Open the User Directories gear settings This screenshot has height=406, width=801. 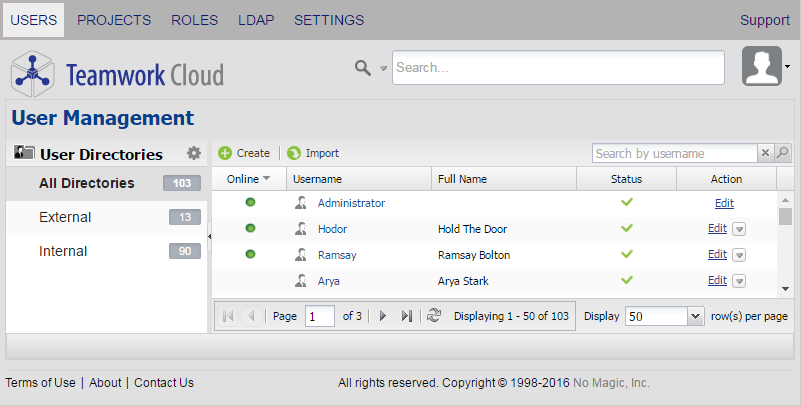pyautogui.click(x=194, y=154)
